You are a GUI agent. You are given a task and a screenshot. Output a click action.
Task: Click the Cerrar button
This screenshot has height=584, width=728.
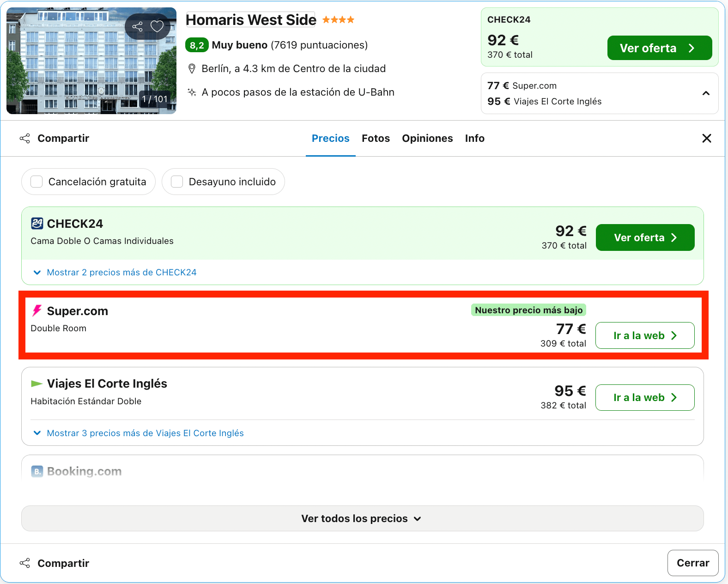[692, 563]
